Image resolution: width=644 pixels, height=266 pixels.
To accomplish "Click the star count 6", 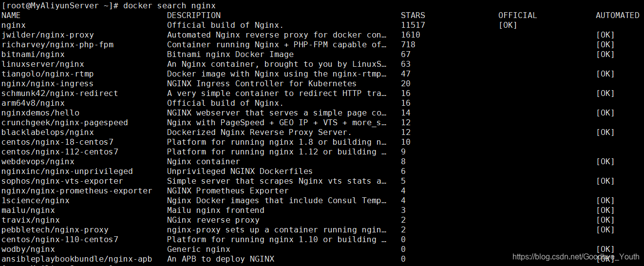I will (x=403, y=171).
